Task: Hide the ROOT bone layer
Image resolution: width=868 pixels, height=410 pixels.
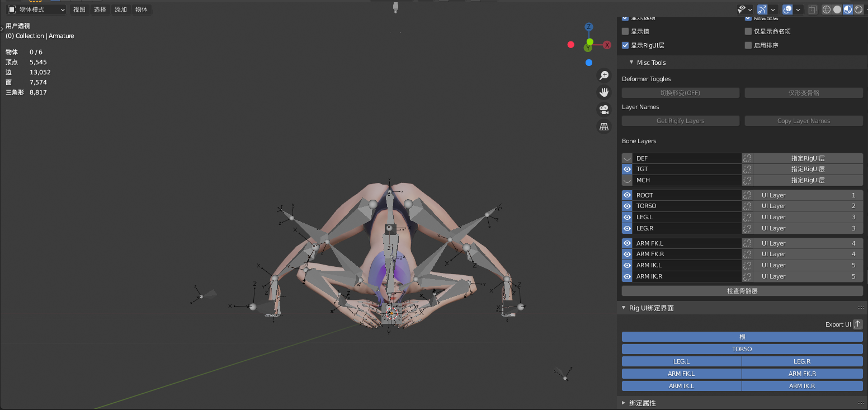Action: pos(627,195)
